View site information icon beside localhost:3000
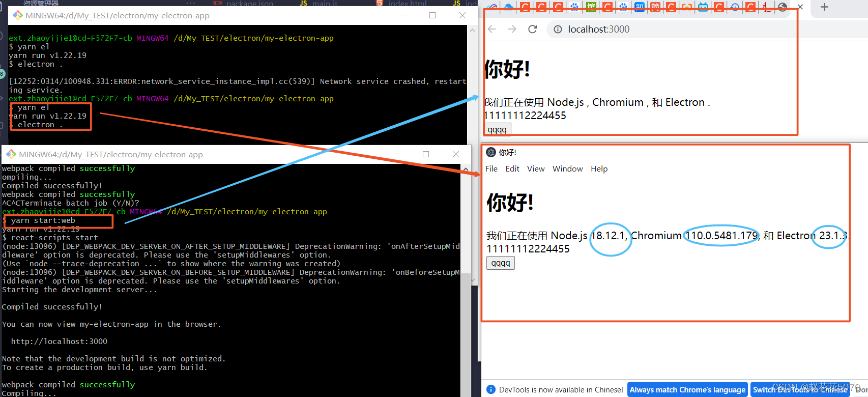 coord(558,30)
